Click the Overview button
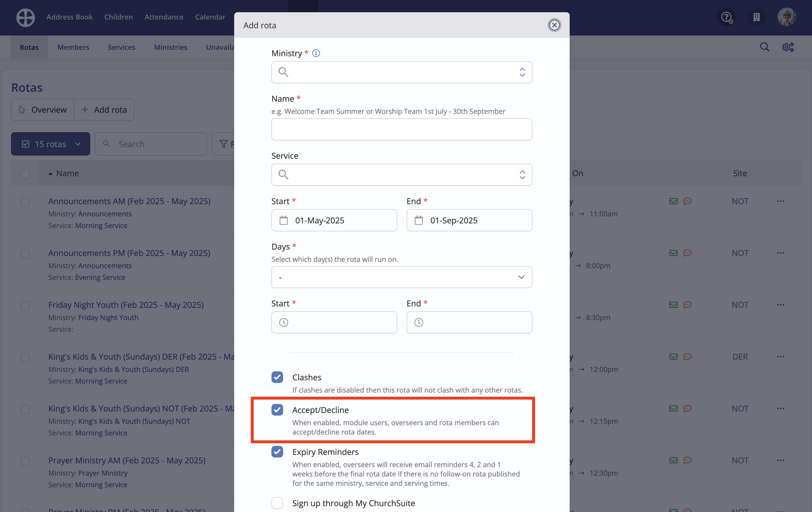 [43, 110]
